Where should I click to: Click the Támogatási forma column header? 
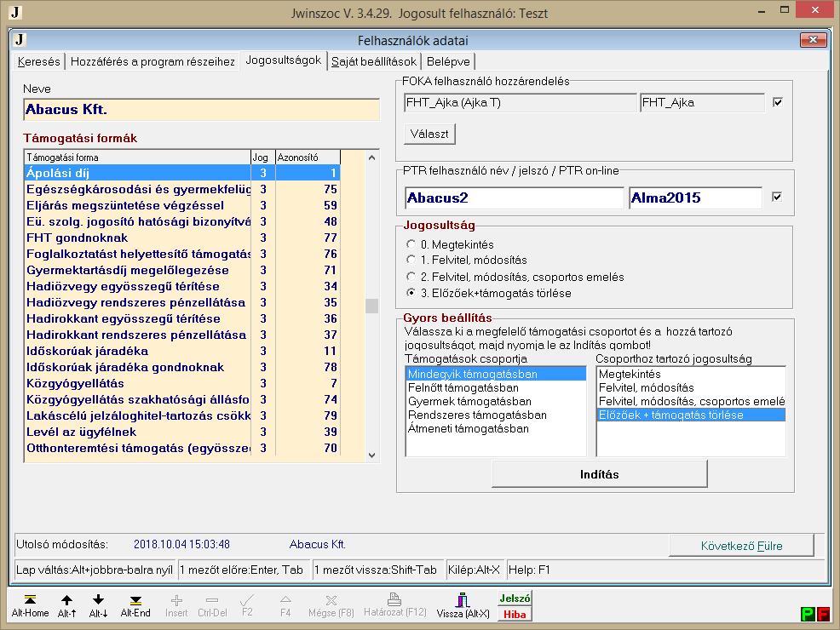138,157
